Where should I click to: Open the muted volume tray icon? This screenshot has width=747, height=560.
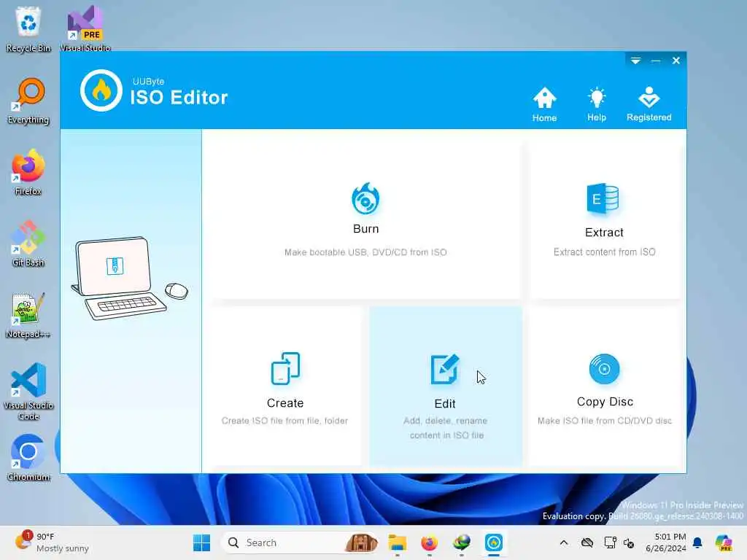click(x=629, y=543)
